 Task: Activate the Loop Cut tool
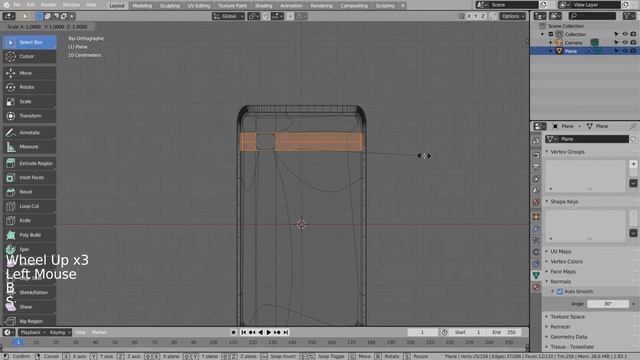(29, 206)
